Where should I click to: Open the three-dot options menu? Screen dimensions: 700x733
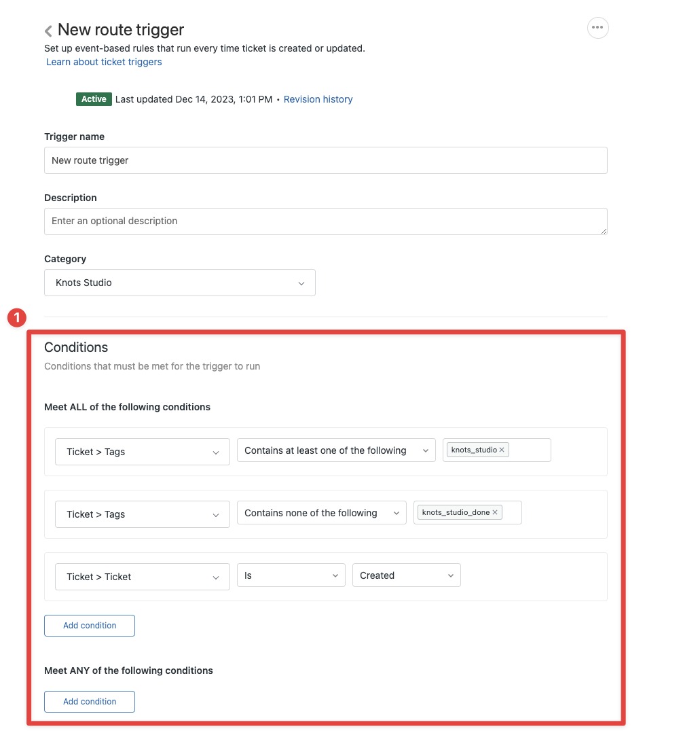click(597, 28)
